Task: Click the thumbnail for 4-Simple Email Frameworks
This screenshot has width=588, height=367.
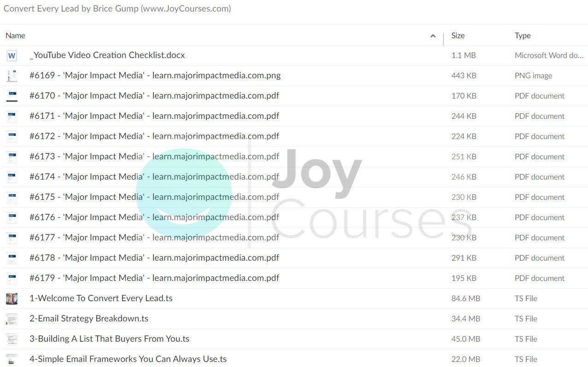Action: coord(12,360)
